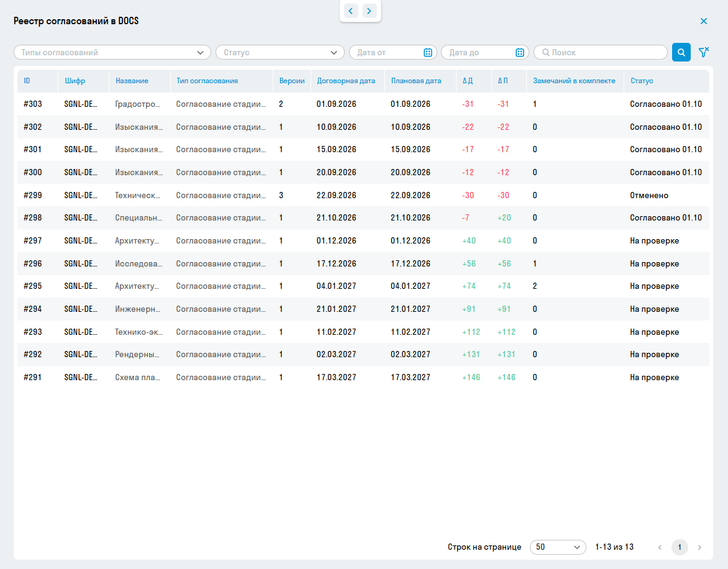Sort by Δ Д column header
This screenshot has height=569, width=728.
pos(468,81)
